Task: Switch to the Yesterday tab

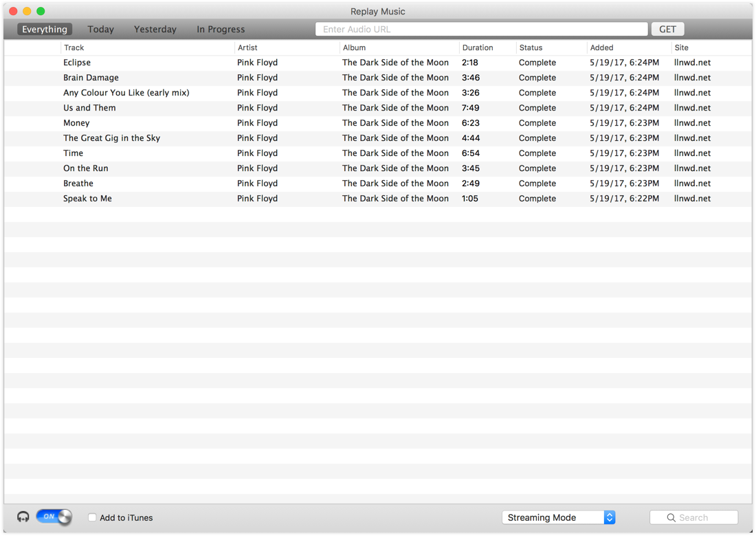Action: (155, 29)
